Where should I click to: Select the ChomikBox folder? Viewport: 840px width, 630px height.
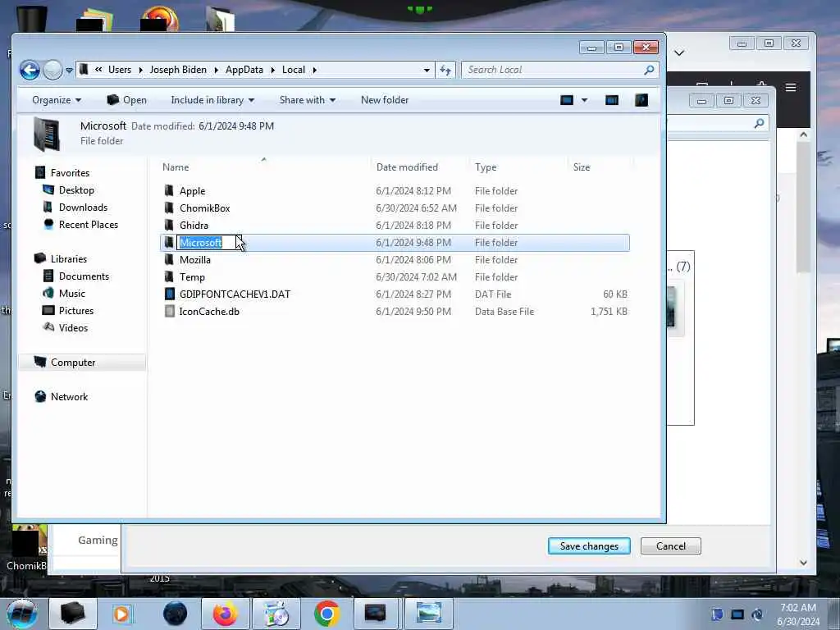point(204,208)
